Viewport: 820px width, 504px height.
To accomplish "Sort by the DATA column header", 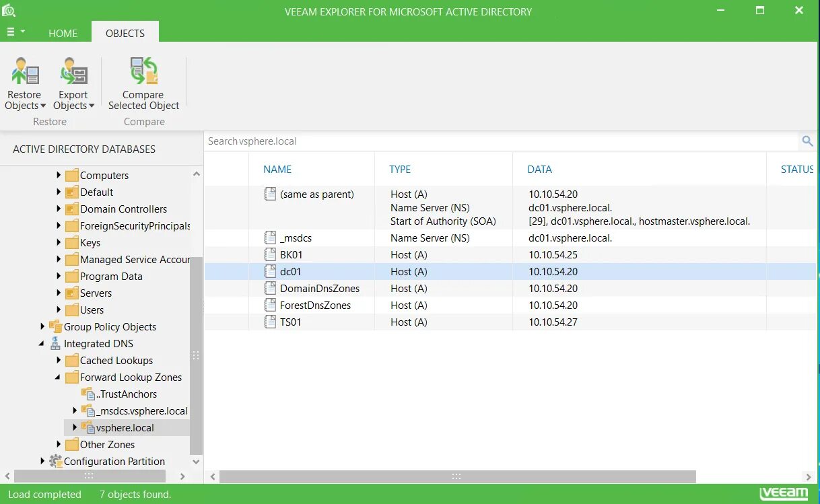I will click(x=540, y=170).
